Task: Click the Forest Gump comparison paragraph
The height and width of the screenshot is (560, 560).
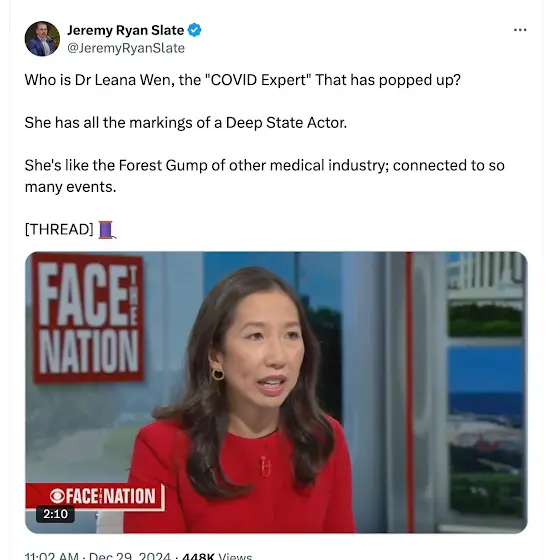Action: tap(264, 176)
